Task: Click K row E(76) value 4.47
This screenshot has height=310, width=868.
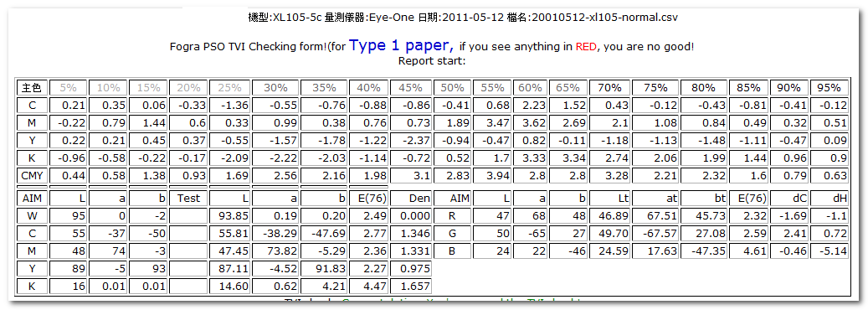Action: click(x=368, y=287)
